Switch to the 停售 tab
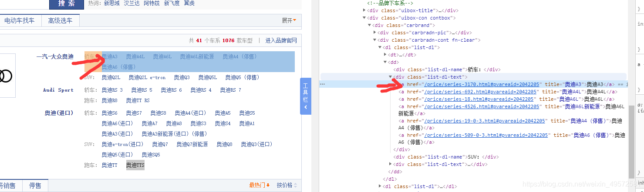 point(35,185)
